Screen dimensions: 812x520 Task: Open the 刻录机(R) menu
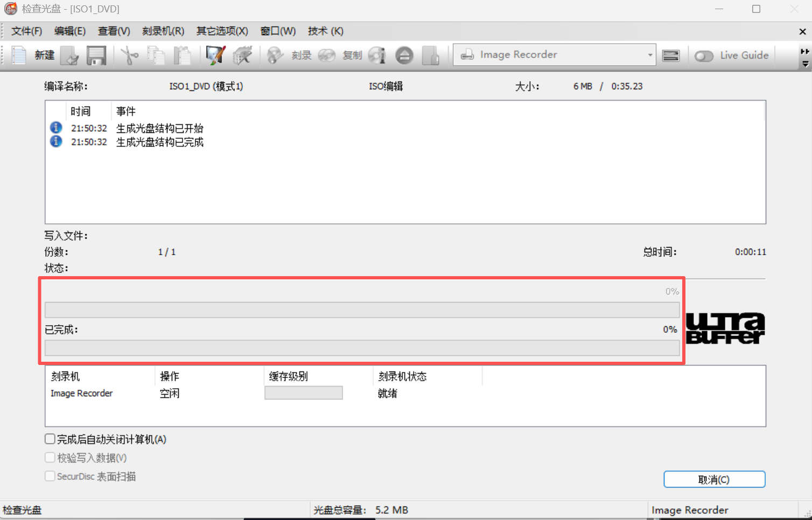163,31
